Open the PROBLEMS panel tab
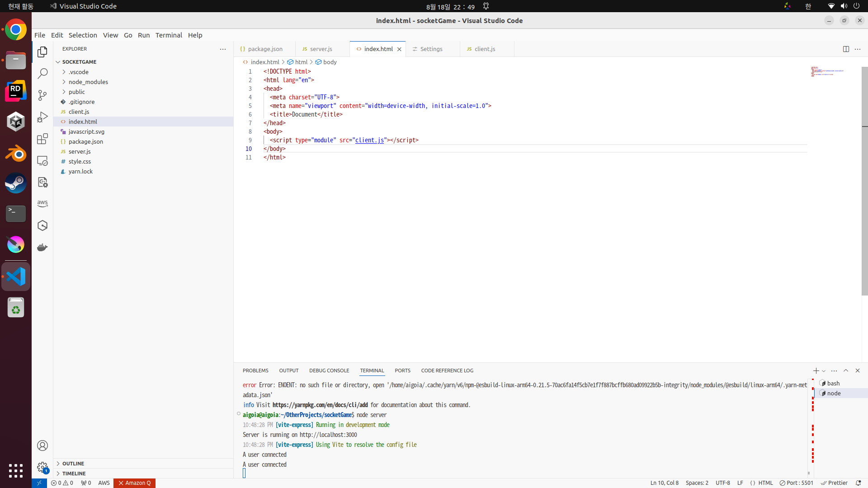Viewport: 868px width, 488px height. 255,371
